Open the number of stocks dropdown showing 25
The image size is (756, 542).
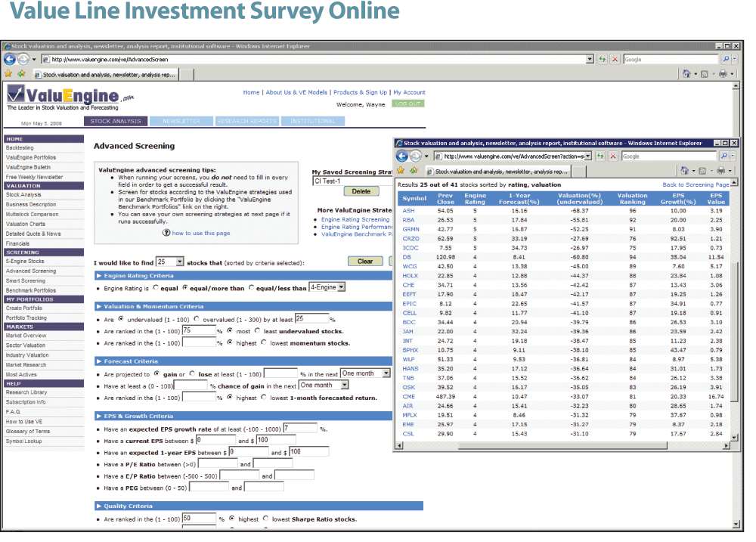pyautogui.click(x=169, y=262)
